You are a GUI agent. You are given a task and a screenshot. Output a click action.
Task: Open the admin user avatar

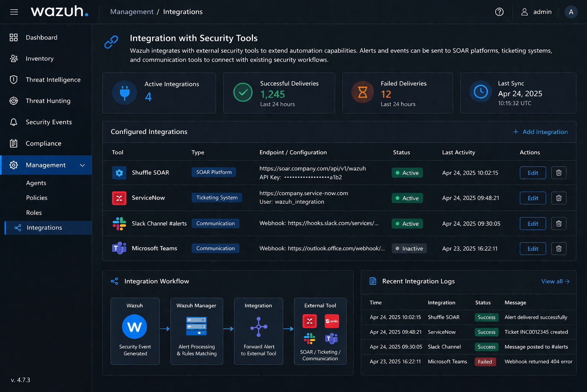[x=571, y=12]
